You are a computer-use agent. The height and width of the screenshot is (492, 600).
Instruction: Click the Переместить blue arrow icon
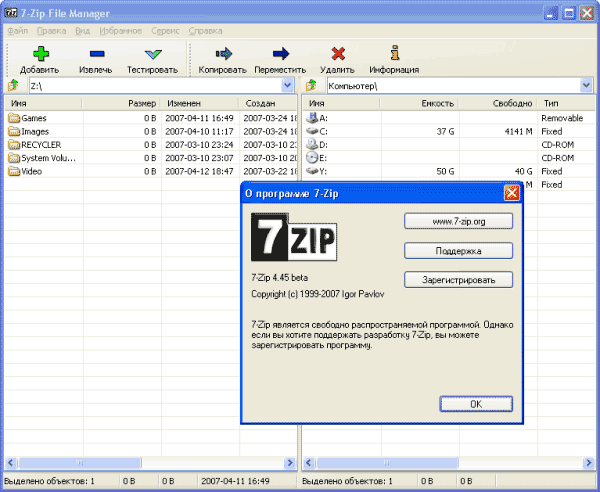coord(281,54)
